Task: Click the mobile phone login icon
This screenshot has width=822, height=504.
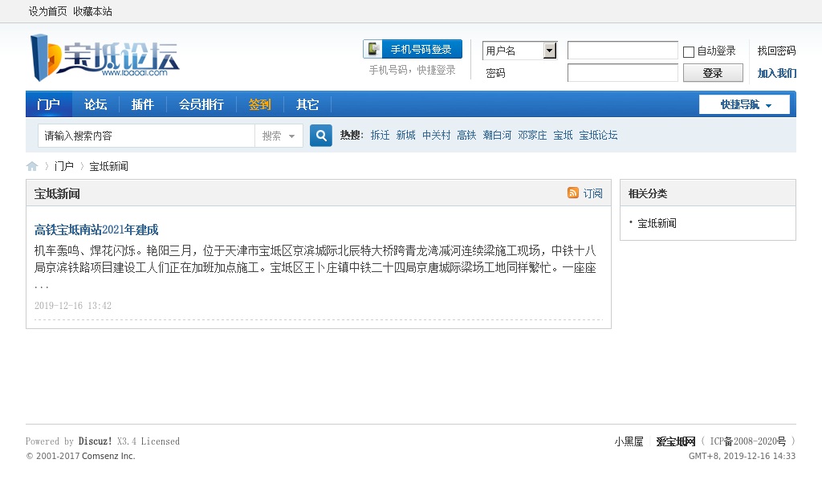Action: click(373, 49)
